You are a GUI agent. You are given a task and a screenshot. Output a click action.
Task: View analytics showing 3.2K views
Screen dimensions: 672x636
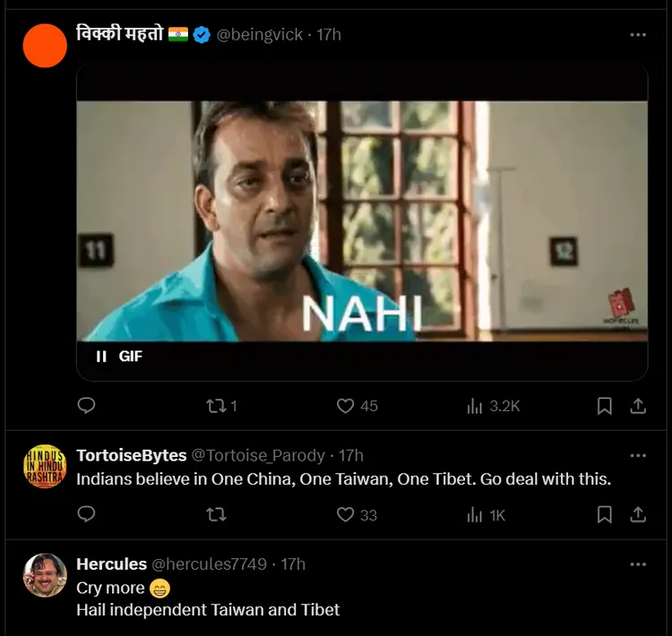(x=475, y=406)
